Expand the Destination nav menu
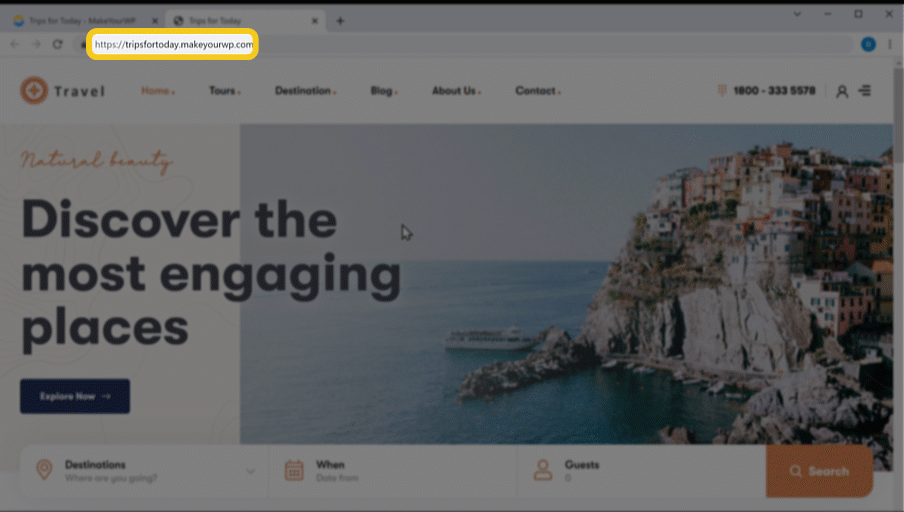Image resolution: width=904 pixels, height=512 pixels. tap(305, 91)
